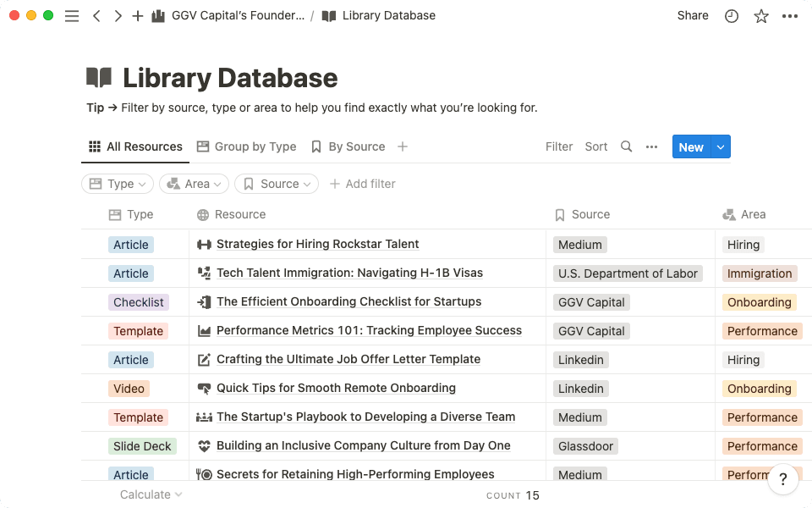The height and width of the screenshot is (508, 812).
Task: Click the Share button
Action: coord(692,15)
